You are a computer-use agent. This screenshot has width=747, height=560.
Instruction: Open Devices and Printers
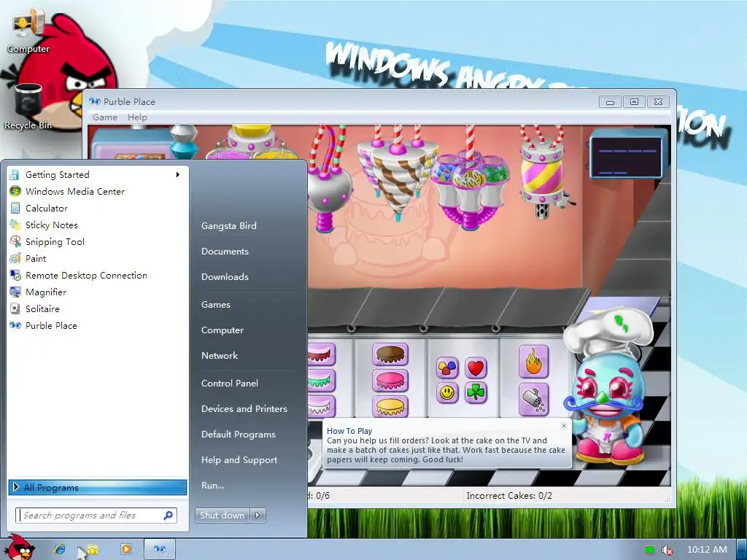pyautogui.click(x=244, y=408)
